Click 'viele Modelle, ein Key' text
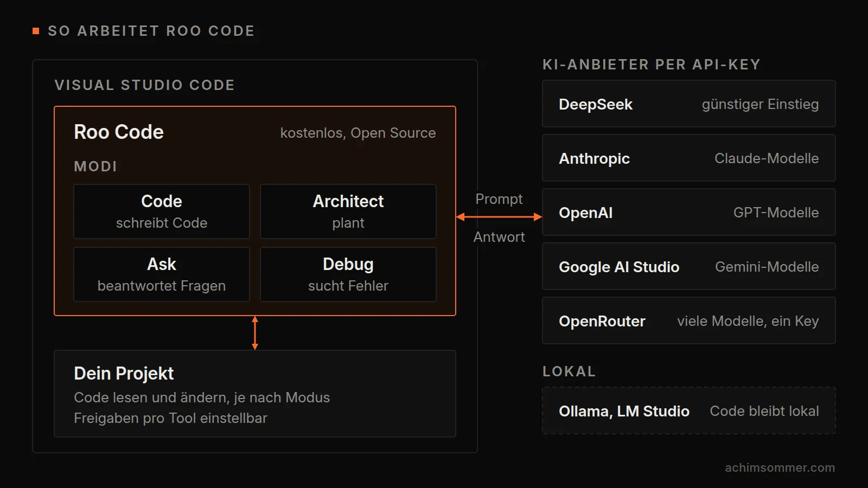The height and width of the screenshot is (488, 868). [x=748, y=322]
